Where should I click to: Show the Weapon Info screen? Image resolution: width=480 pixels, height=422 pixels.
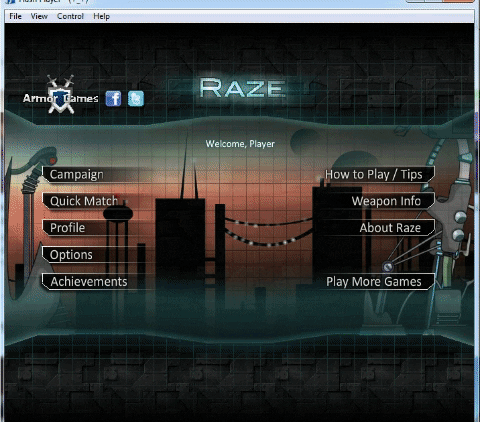click(x=379, y=201)
